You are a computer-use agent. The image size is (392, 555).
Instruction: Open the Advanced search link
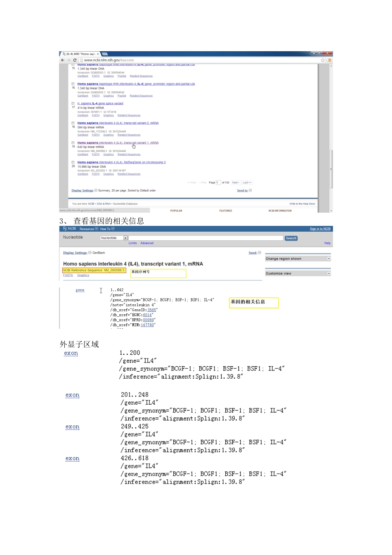coord(147,243)
